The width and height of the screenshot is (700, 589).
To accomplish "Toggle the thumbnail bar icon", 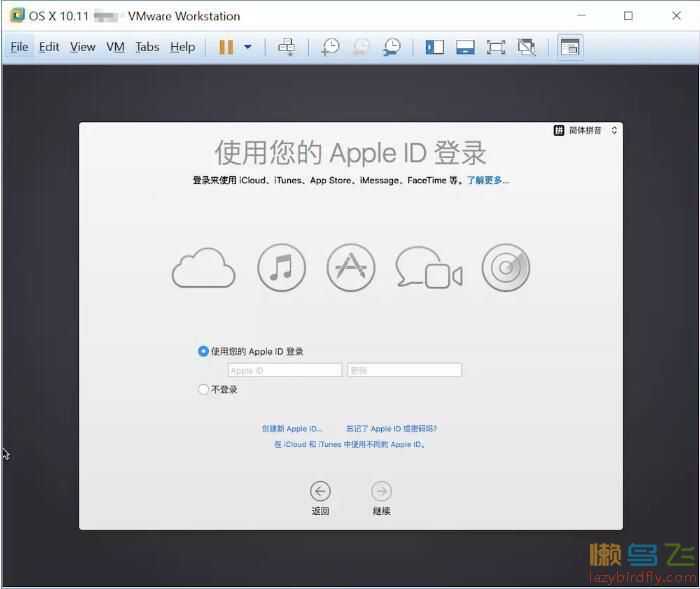I will (465, 47).
